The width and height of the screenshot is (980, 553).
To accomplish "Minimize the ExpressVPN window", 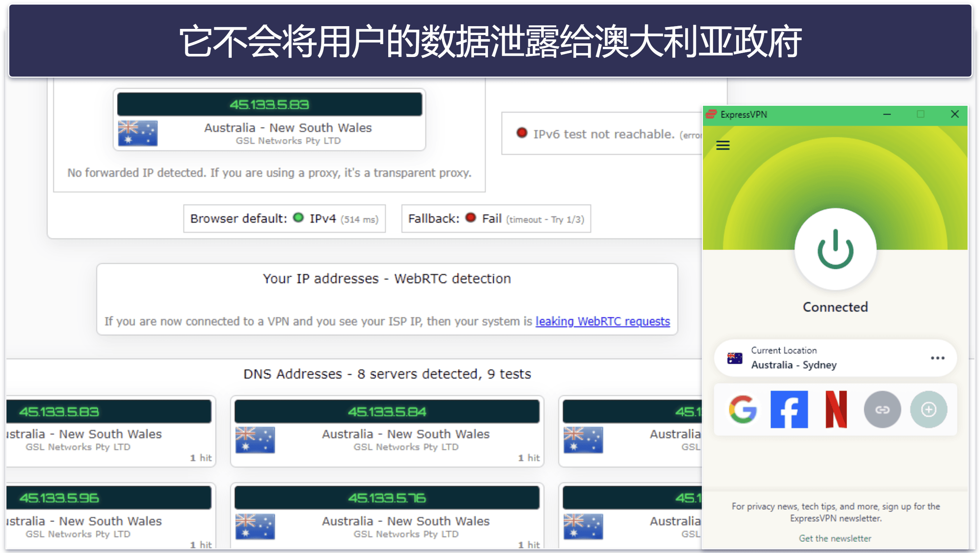I will coord(887,114).
